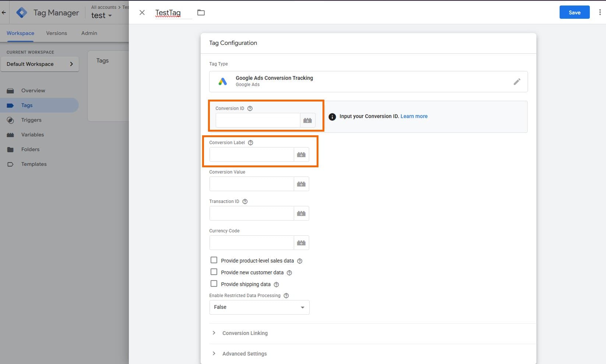Enable Provide shipping data
Image resolution: width=606 pixels, height=364 pixels.
[x=214, y=283]
